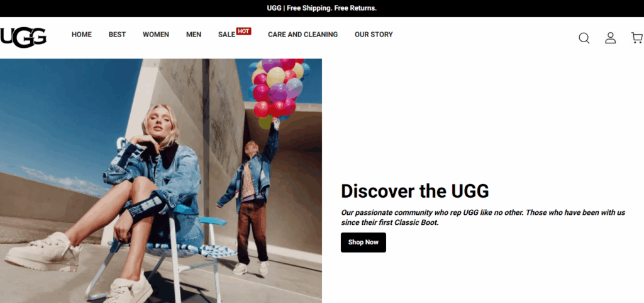Open the search magnifier icon
Image resolution: width=644 pixels, height=303 pixels.
pos(584,38)
